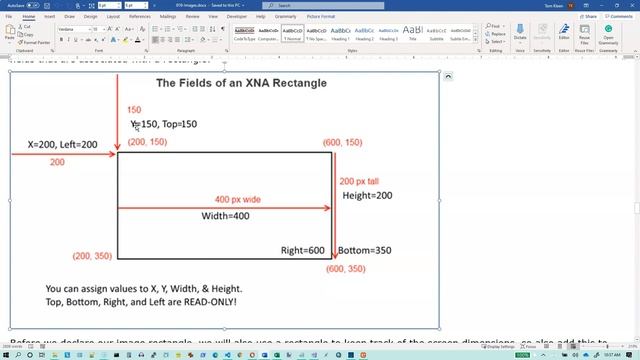640x360 pixels.
Task: Click Open Grammarly icon
Action: pyautogui.click(x=608, y=34)
